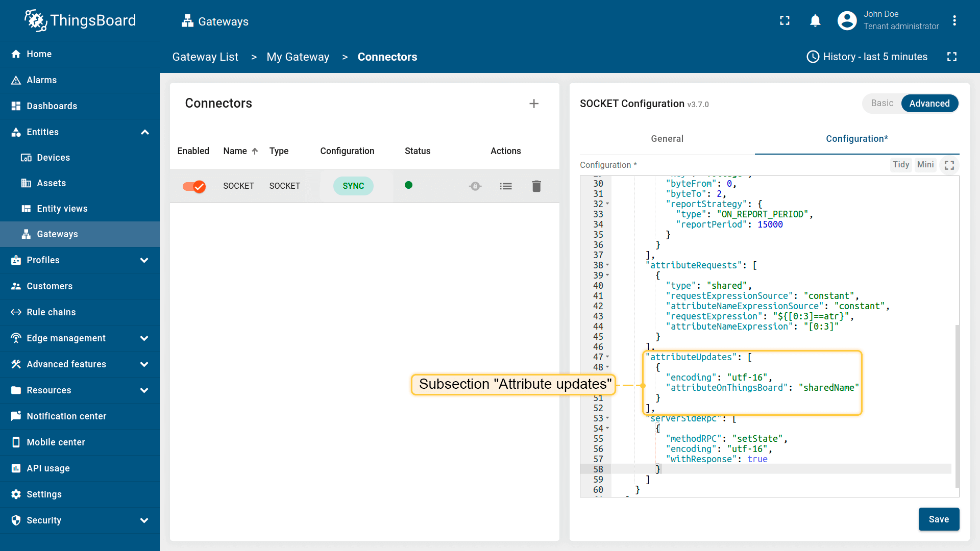Image resolution: width=980 pixels, height=551 pixels.
Task: Open the notifications bell
Action: tap(815, 21)
